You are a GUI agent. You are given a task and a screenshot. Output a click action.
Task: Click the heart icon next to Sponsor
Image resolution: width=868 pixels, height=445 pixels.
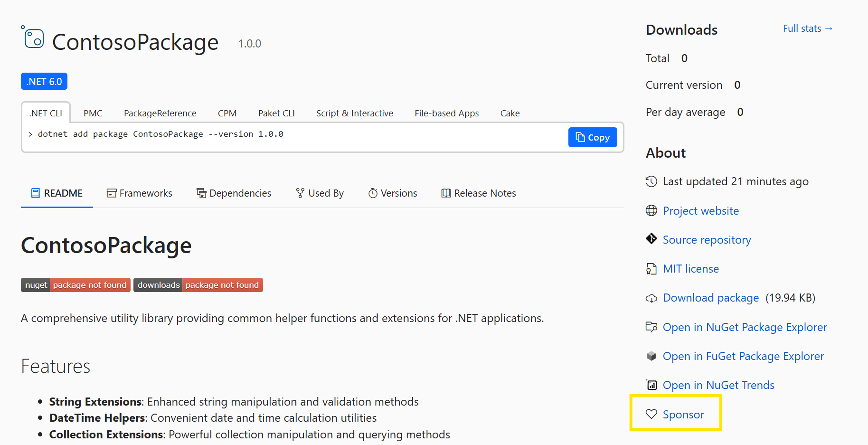651,414
